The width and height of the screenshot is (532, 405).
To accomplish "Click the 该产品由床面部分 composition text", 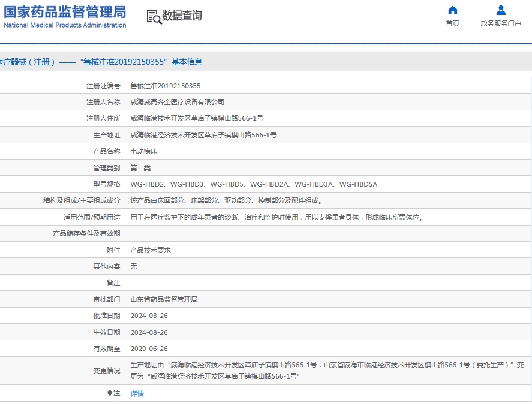I will [226, 200].
